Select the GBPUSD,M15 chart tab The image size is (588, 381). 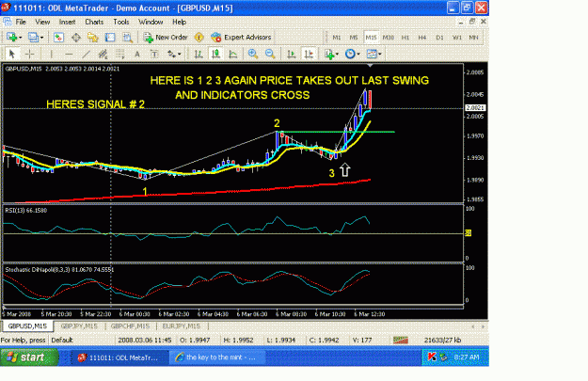(x=27, y=325)
